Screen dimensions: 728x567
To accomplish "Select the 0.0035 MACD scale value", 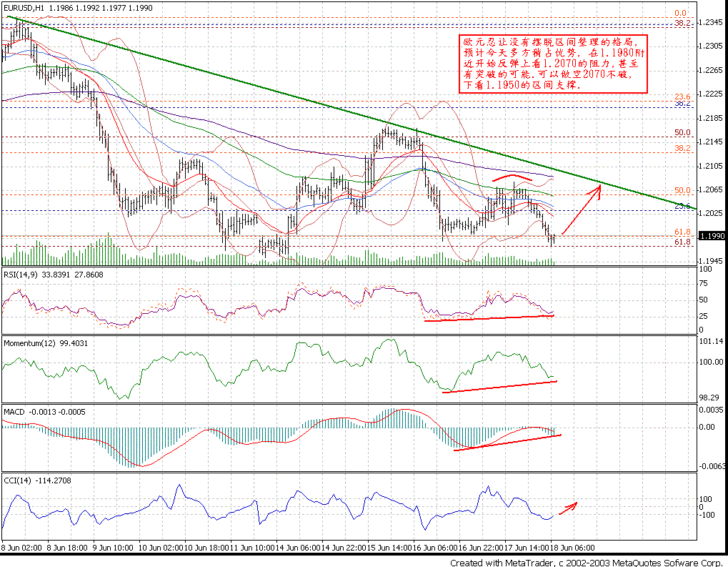I will click(x=712, y=410).
